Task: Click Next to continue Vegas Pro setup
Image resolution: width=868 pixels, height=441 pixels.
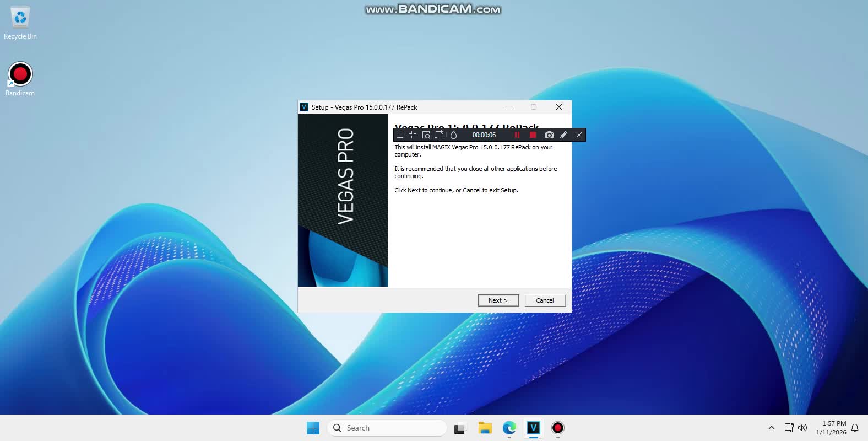Action: [x=498, y=300]
